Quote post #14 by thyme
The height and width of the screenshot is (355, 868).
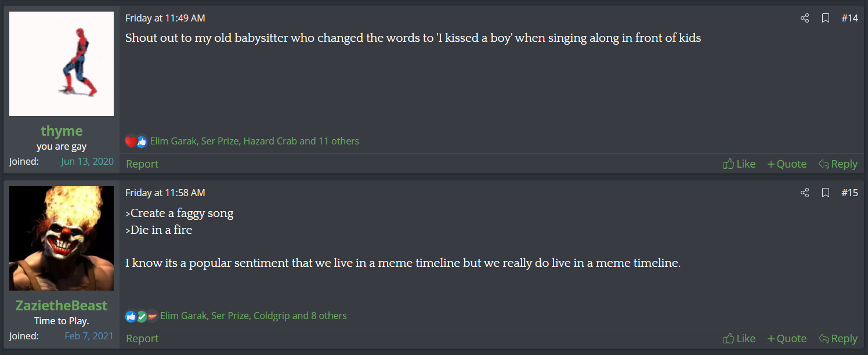coord(787,164)
